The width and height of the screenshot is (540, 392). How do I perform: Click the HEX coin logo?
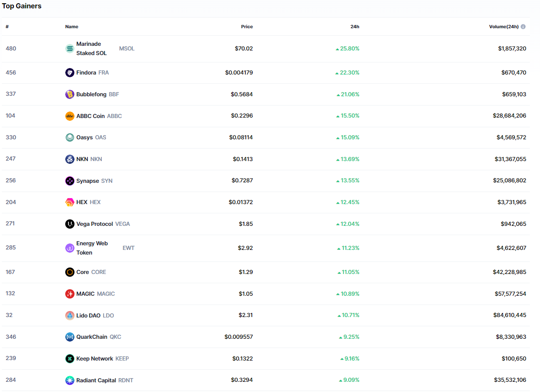(x=69, y=202)
